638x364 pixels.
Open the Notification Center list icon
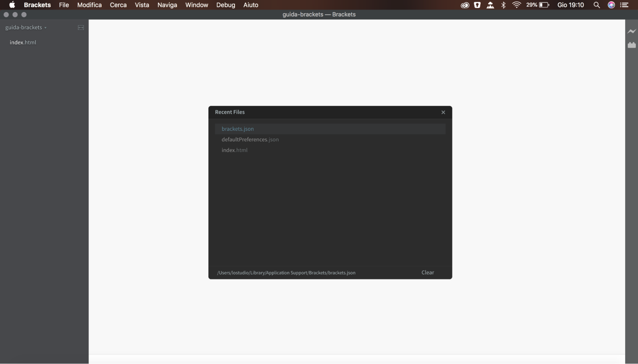[x=624, y=5]
